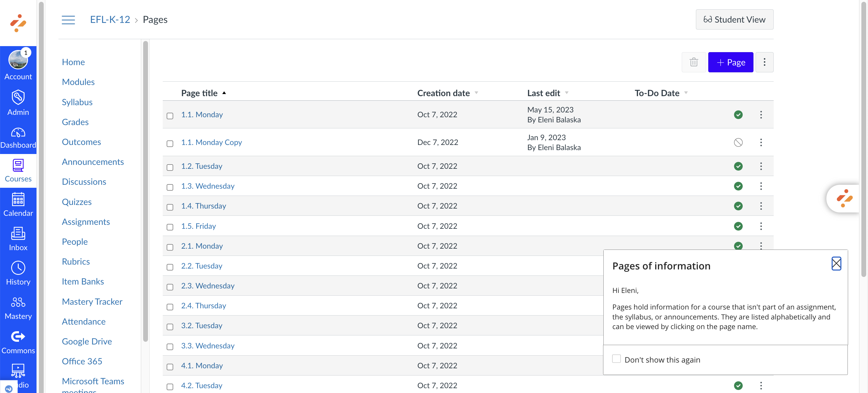The width and height of the screenshot is (868, 393).
Task: Close the Pages of information popup
Action: pyautogui.click(x=836, y=264)
